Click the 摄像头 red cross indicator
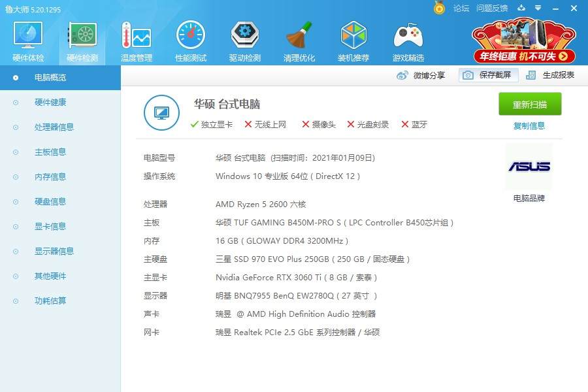 (304, 123)
